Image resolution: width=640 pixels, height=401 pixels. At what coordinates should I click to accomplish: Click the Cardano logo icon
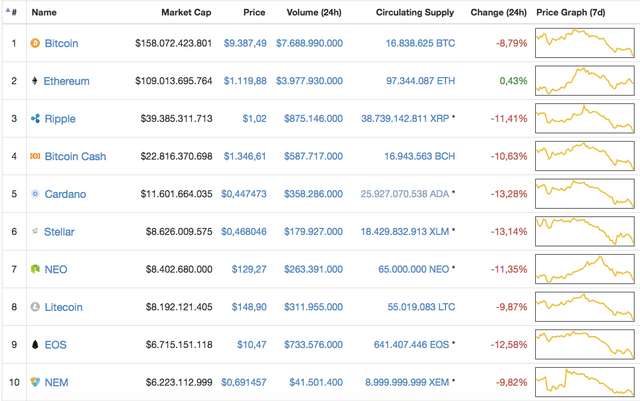click(35, 194)
